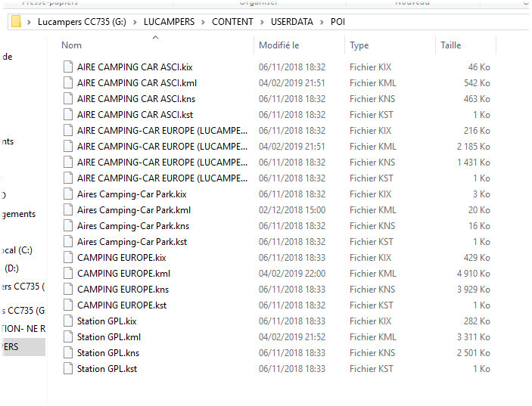This screenshot has width=532, height=406.
Task: Select the Aires Camping-Car Park.kml file
Action: coord(133,210)
